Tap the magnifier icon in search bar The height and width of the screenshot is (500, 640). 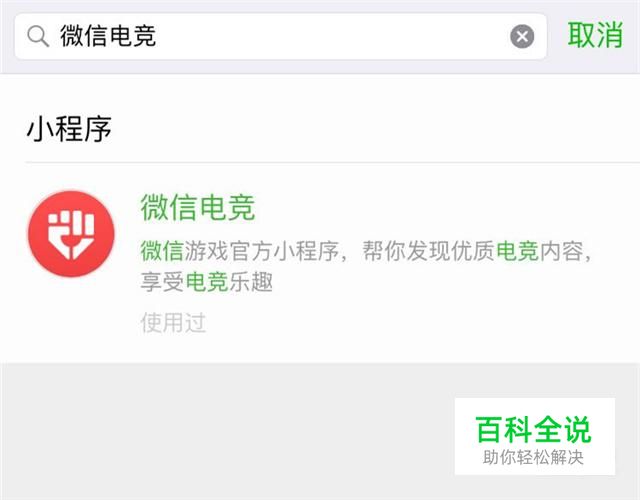click(x=38, y=36)
